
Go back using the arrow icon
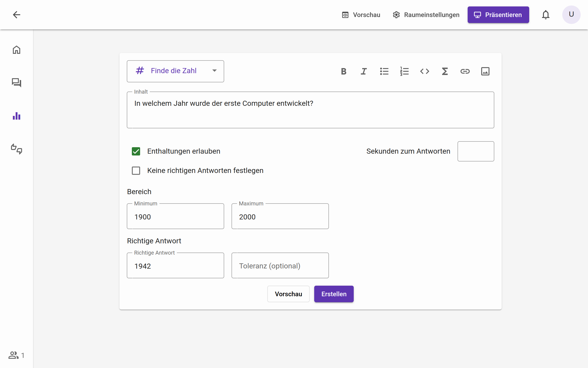coord(17,14)
